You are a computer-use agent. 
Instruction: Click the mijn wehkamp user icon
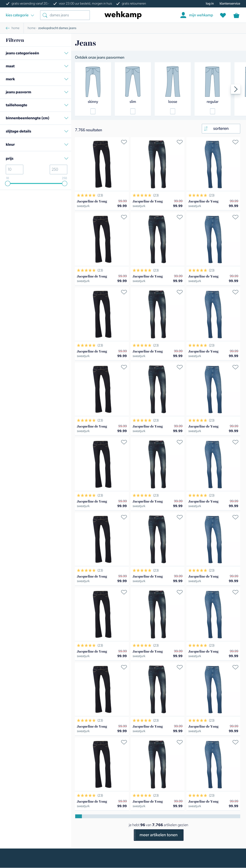(x=183, y=15)
